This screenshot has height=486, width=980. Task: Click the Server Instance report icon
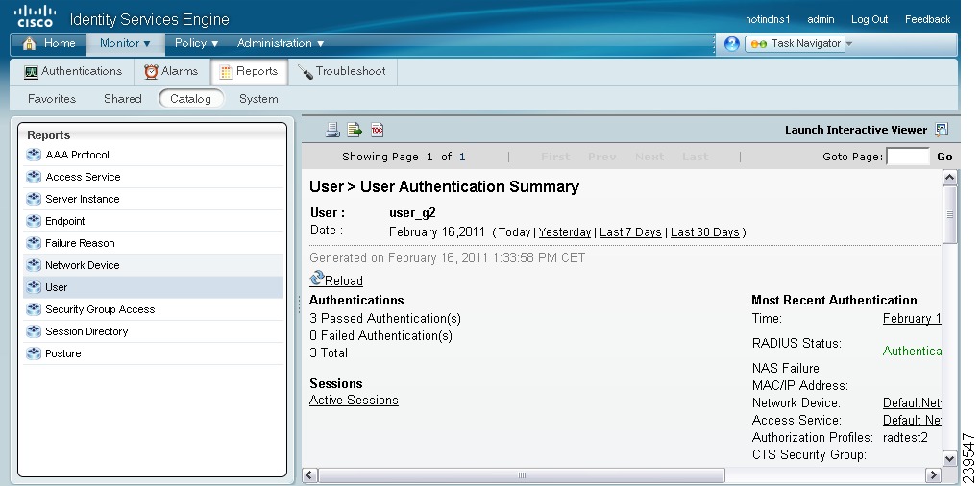point(34,199)
